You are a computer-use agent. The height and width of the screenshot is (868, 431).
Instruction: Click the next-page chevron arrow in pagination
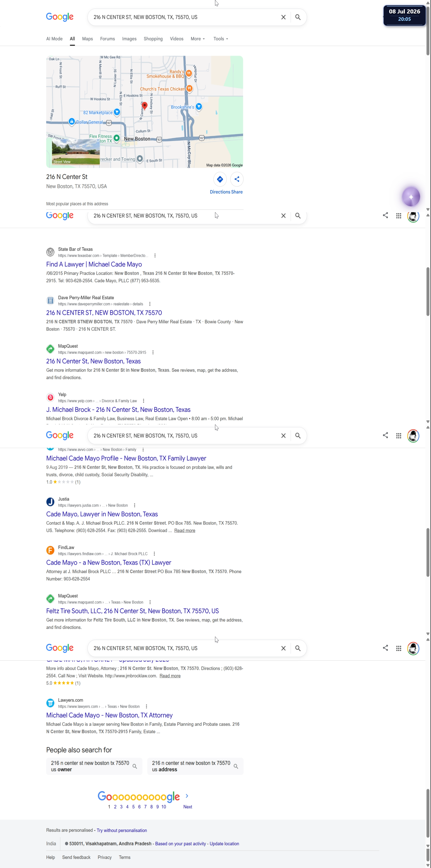click(x=187, y=796)
